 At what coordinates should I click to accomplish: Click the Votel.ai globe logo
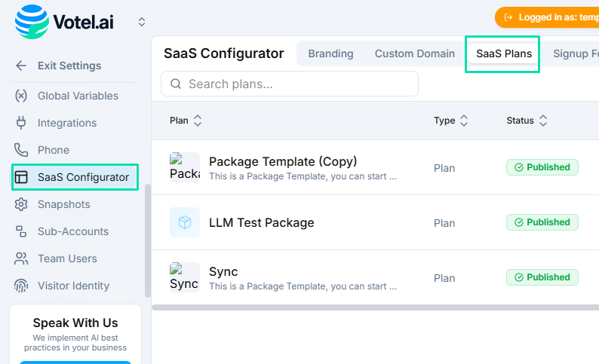pos(32,22)
